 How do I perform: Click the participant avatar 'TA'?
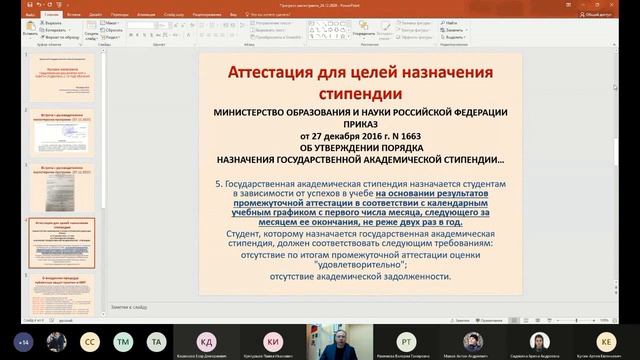pyautogui.click(x=156, y=342)
